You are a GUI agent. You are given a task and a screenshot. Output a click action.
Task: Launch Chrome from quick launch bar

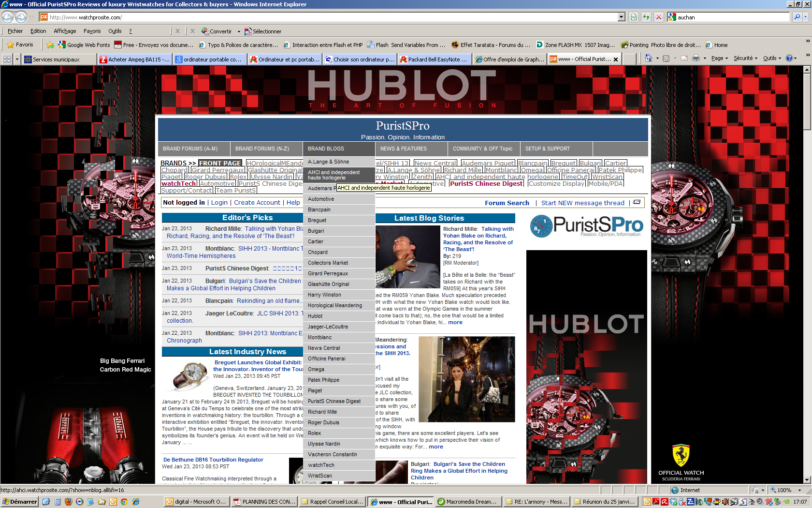pyautogui.click(x=124, y=502)
